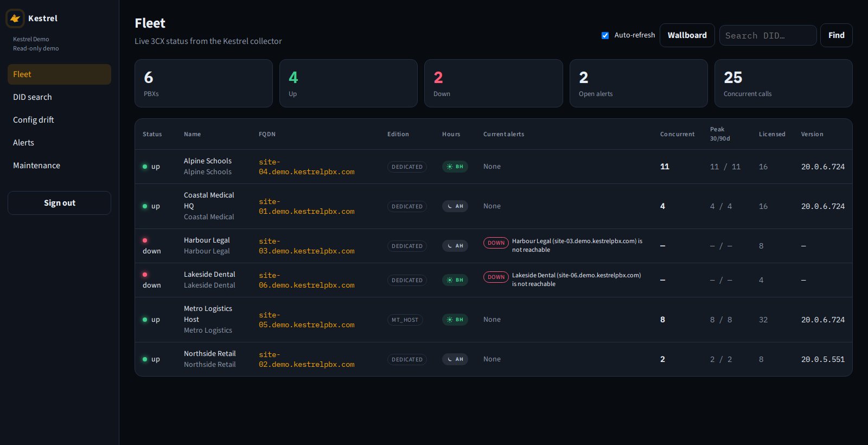Click the red status dot for Lakeside Dental
The width and height of the screenshot is (868, 445).
click(x=145, y=275)
